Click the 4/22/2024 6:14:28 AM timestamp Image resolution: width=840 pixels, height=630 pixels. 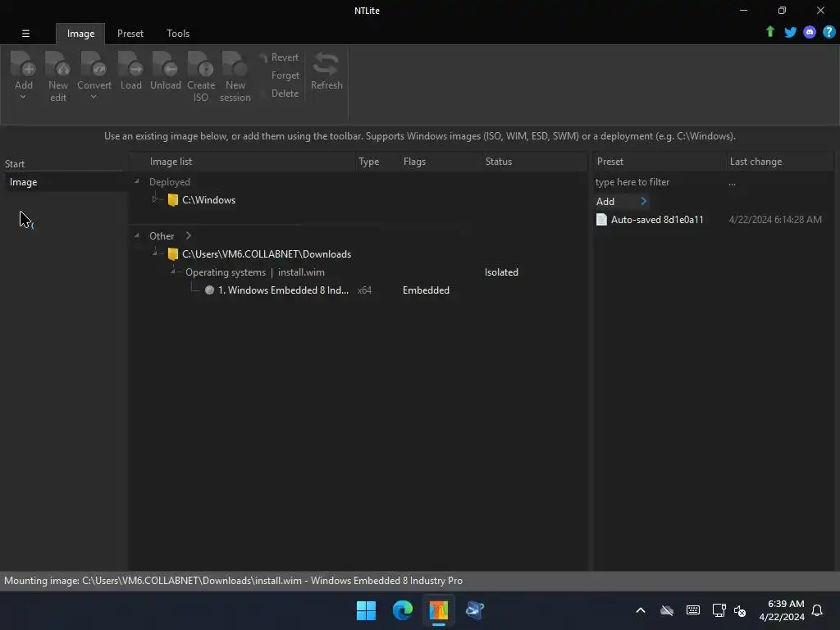click(774, 220)
